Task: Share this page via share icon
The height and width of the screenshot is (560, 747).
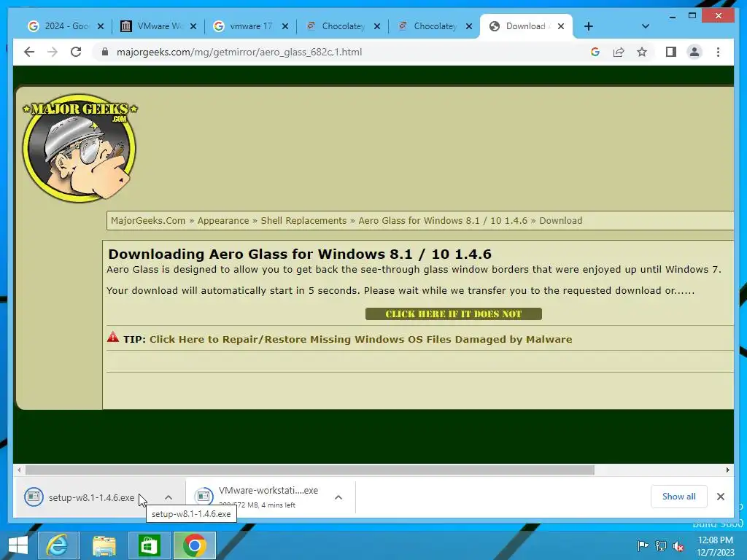Action: [x=619, y=52]
